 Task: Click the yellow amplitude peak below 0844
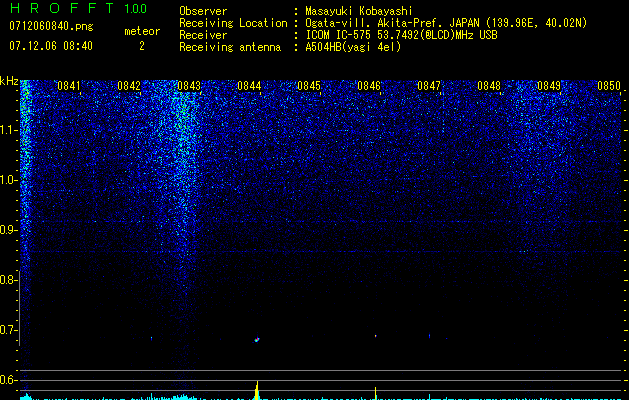point(257,390)
